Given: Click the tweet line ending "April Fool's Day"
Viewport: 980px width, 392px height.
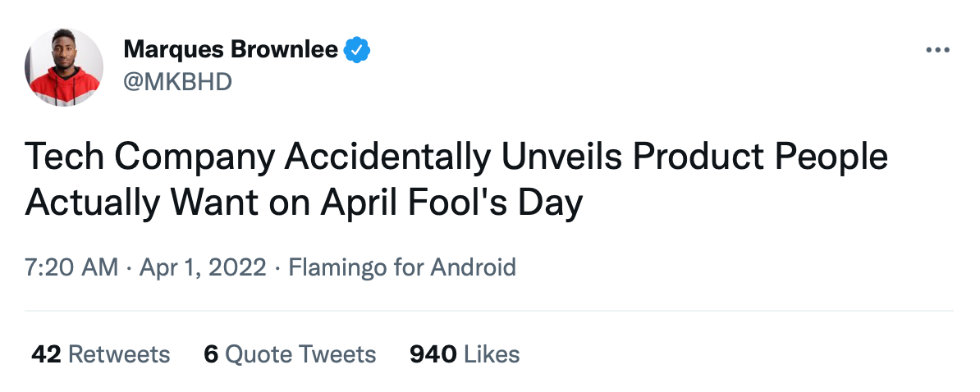Looking at the screenshot, I should tap(304, 203).
